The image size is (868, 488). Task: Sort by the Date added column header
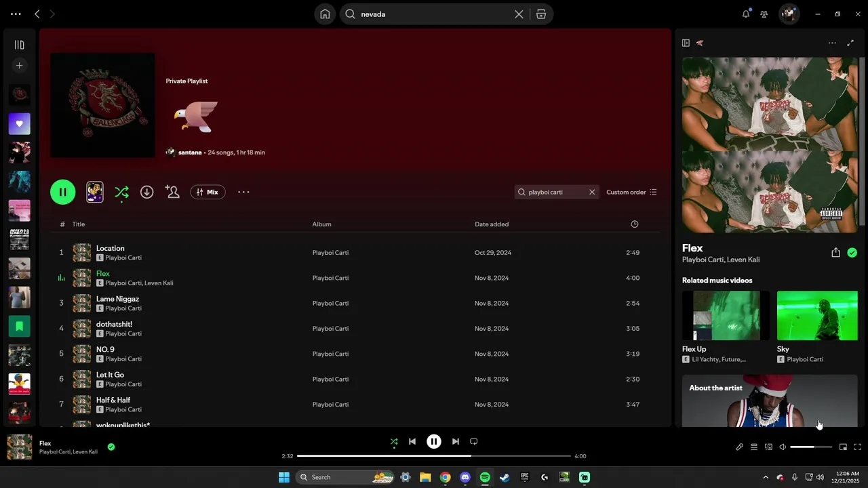click(x=492, y=224)
